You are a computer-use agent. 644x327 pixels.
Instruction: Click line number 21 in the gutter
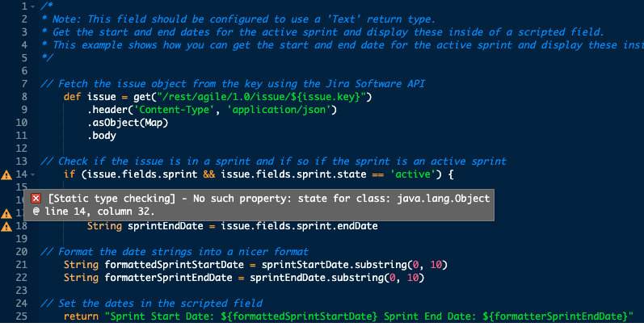point(22,265)
